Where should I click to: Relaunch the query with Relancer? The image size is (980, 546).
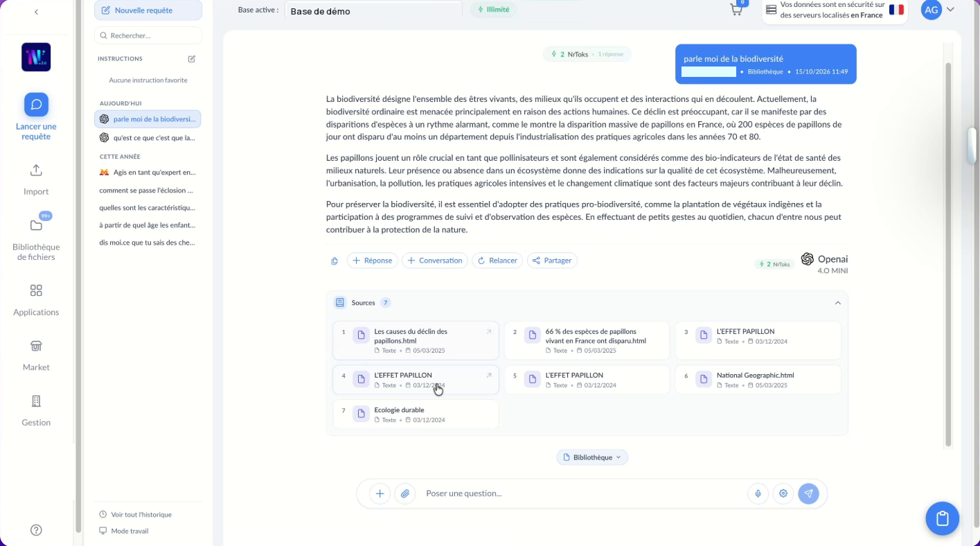coord(497,261)
